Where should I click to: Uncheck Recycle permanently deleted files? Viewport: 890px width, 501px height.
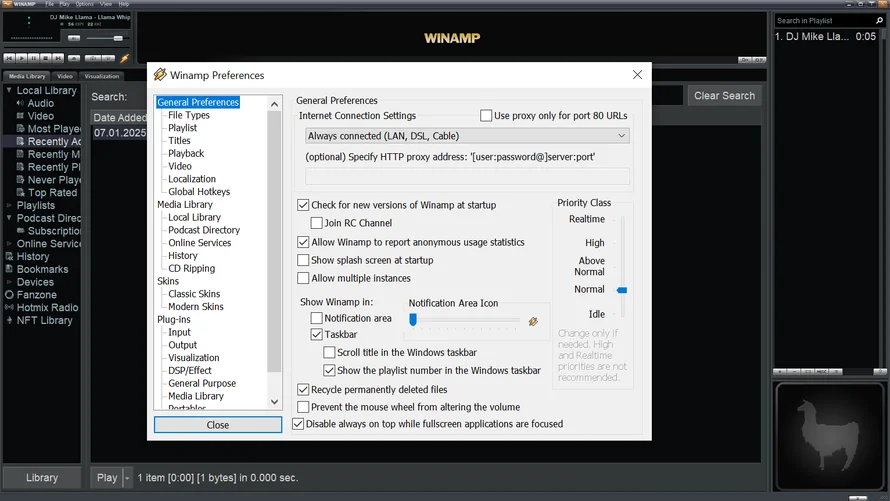[303, 390]
